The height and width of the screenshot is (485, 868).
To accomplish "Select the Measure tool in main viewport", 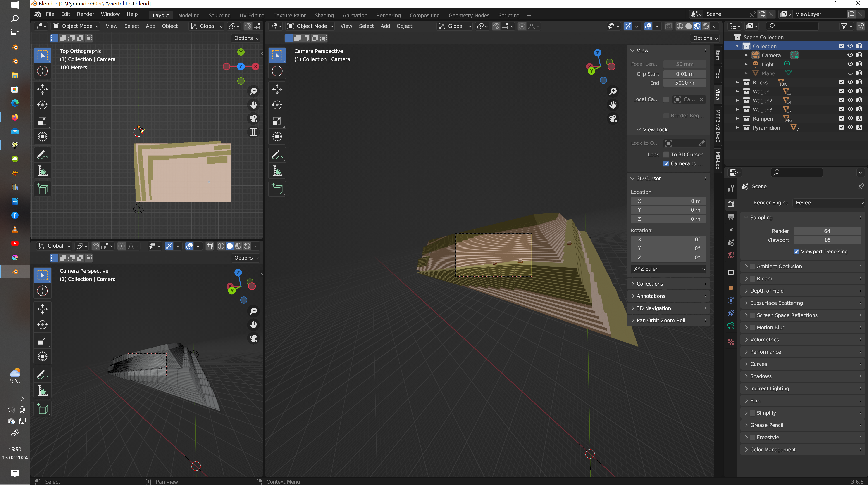I will tap(277, 171).
